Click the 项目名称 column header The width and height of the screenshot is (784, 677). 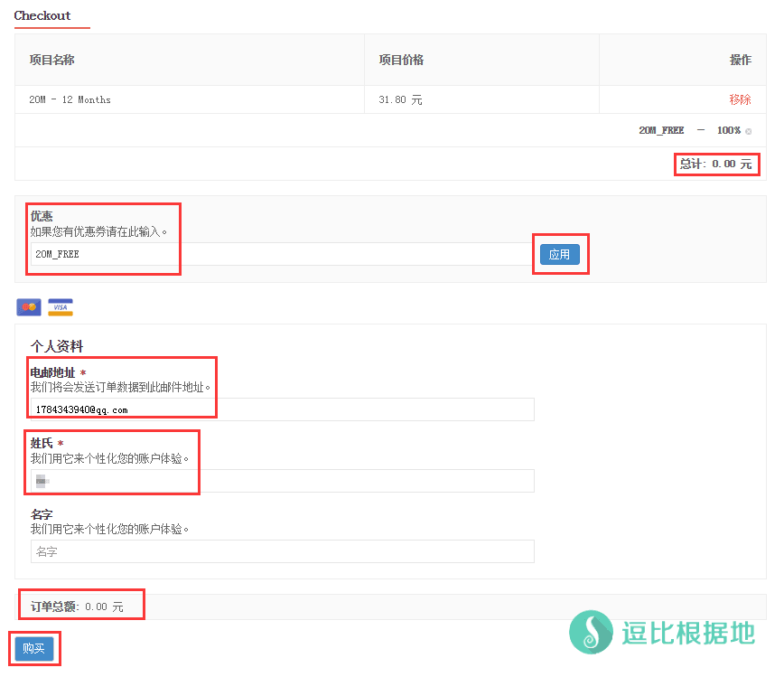pyautogui.click(x=51, y=60)
